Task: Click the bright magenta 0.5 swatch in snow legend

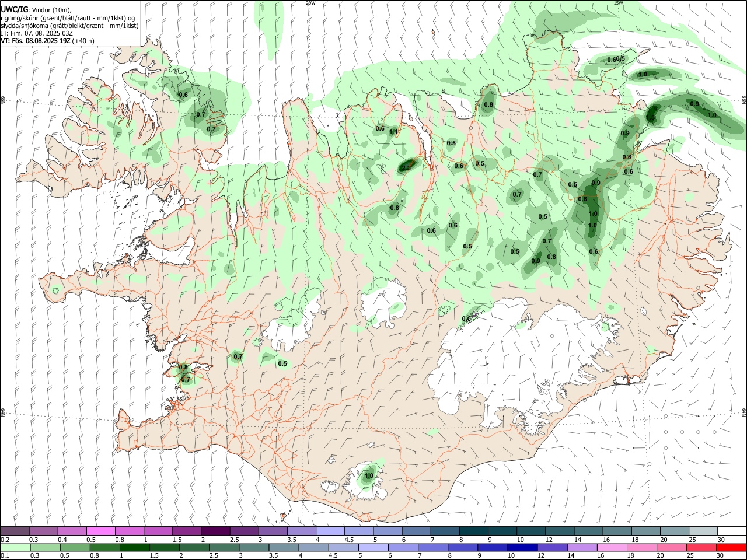Action: 101,531
